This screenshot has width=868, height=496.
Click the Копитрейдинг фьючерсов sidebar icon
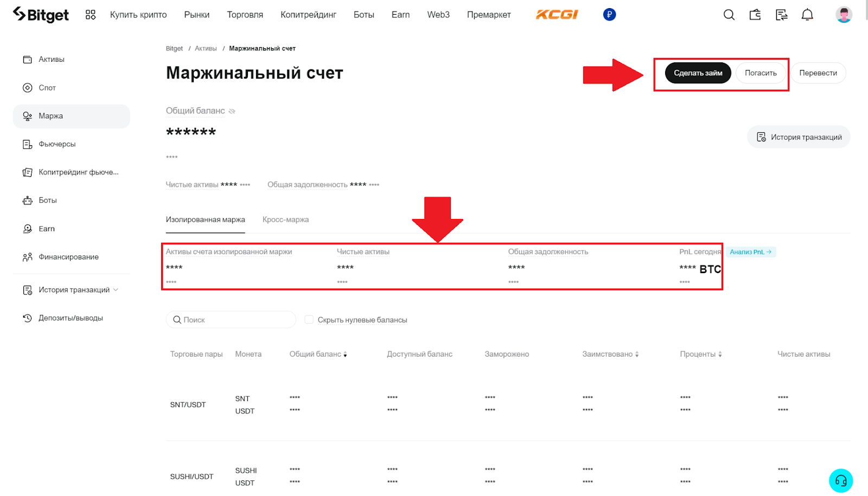28,172
